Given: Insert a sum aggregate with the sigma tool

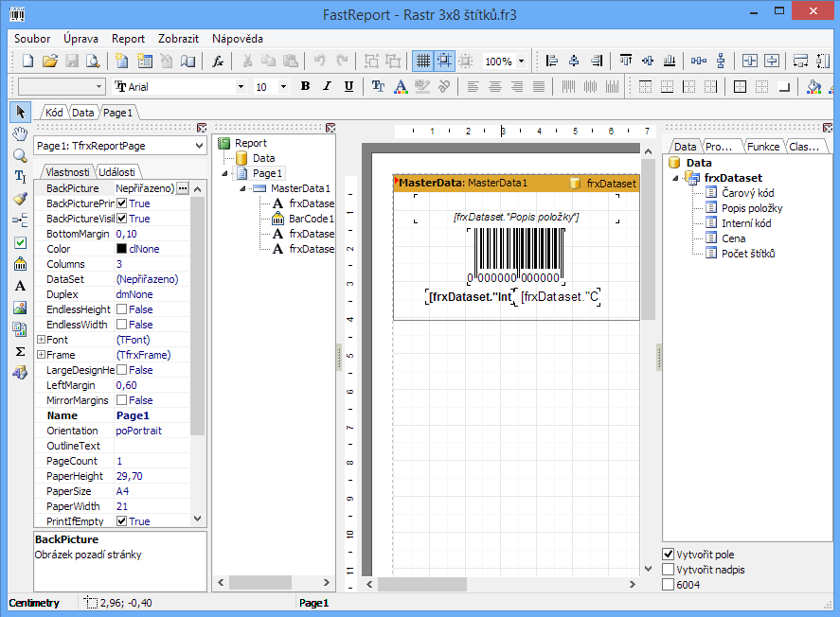Looking at the screenshot, I should click(x=20, y=351).
